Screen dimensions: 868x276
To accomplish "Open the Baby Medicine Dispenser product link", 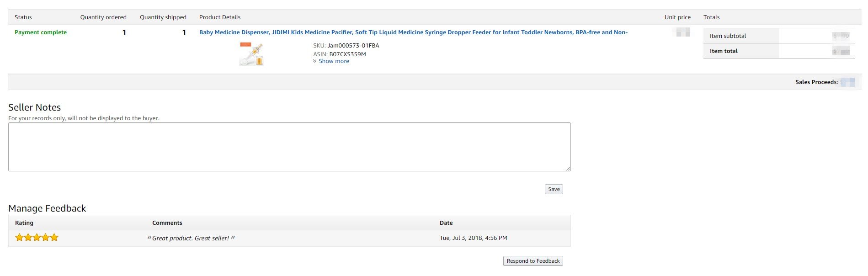I will 413,32.
